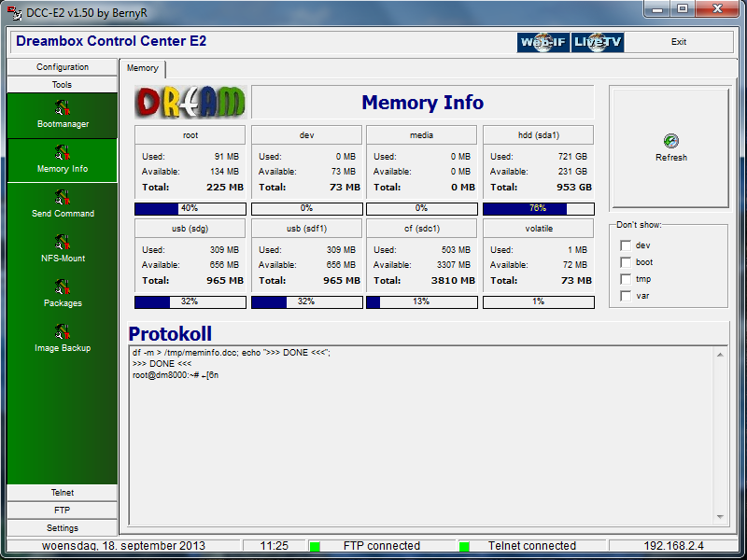
Task: Click the 'root@dm8000:~#' prompt line
Action: [176, 375]
